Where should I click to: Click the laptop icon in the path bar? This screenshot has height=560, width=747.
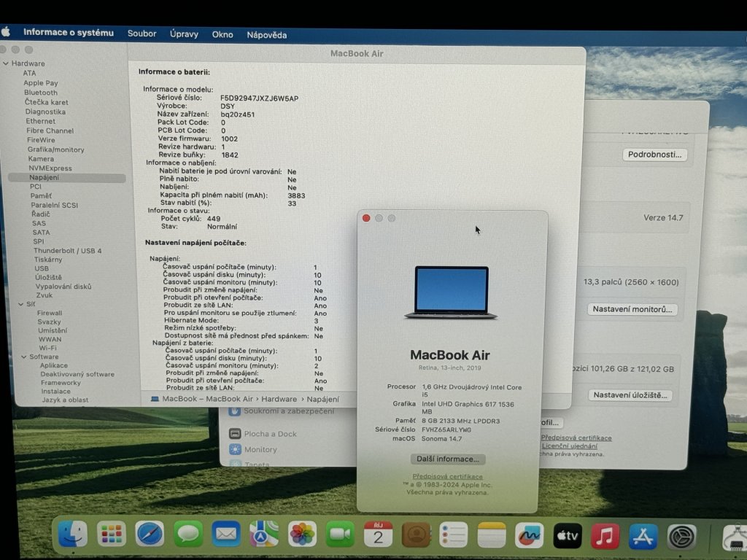155,399
